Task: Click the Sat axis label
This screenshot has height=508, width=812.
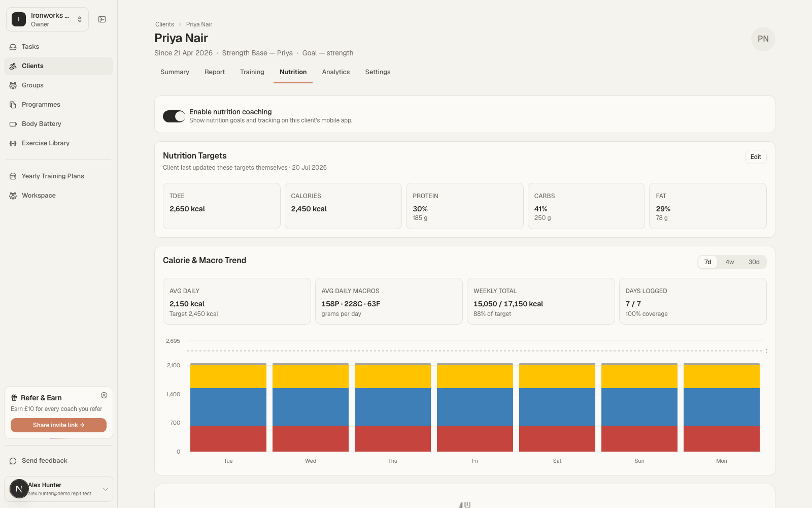Action: tap(557, 461)
